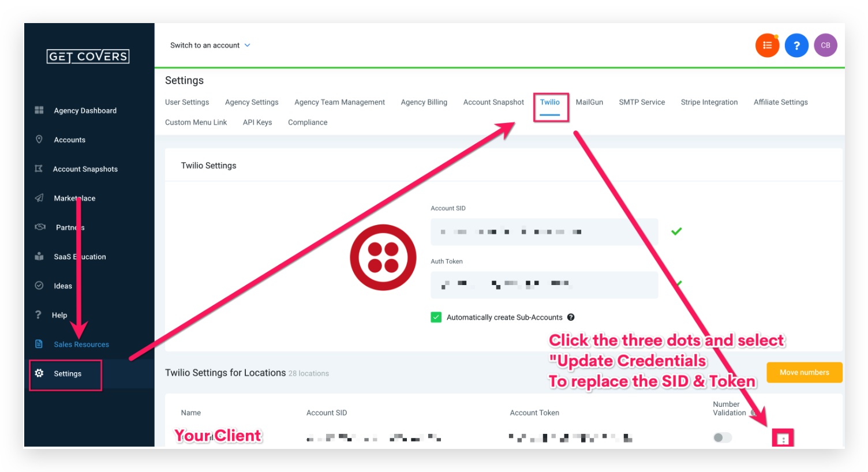Click the Ideas checkmark circle icon
868x472 pixels.
(39, 285)
